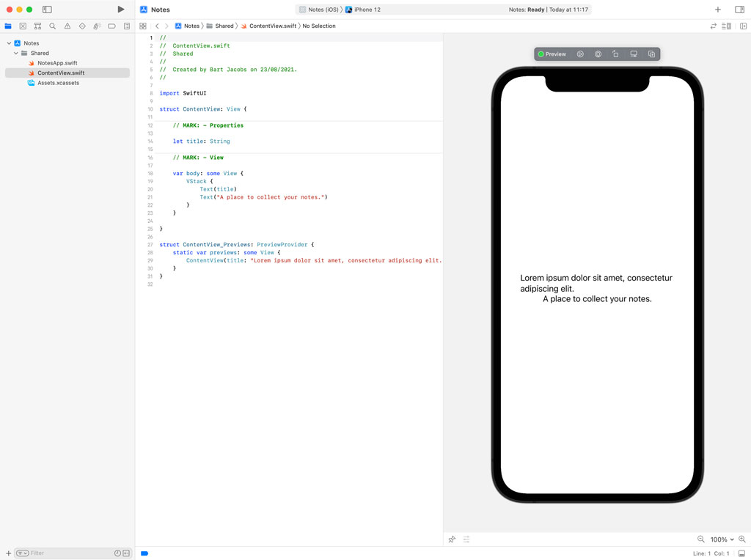Show only recent files filter

pyautogui.click(x=117, y=553)
